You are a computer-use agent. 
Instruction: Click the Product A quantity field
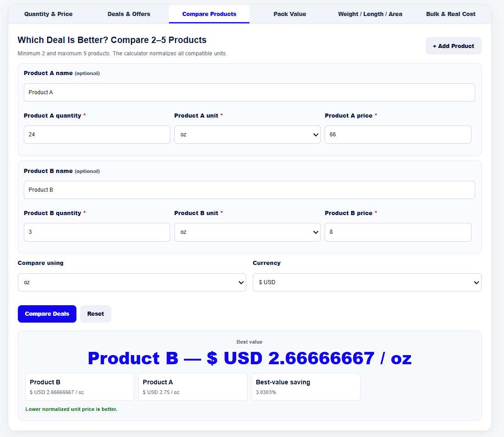tap(97, 135)
